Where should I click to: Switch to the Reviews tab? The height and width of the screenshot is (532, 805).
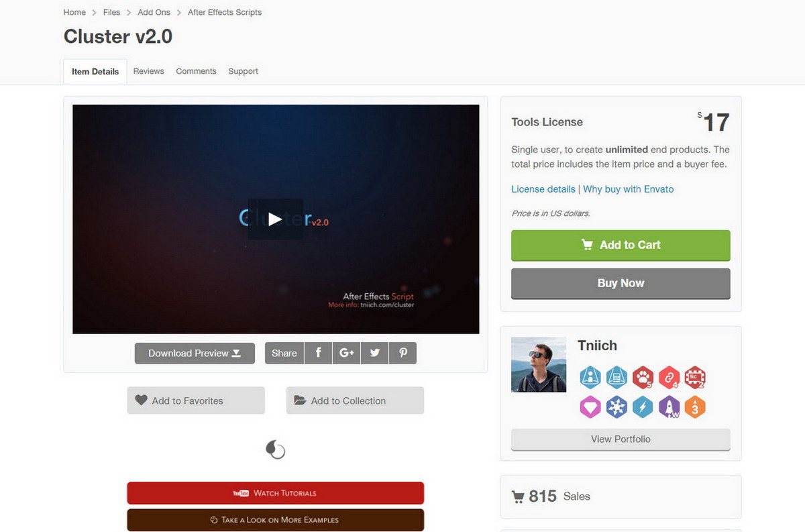[149, 71]
